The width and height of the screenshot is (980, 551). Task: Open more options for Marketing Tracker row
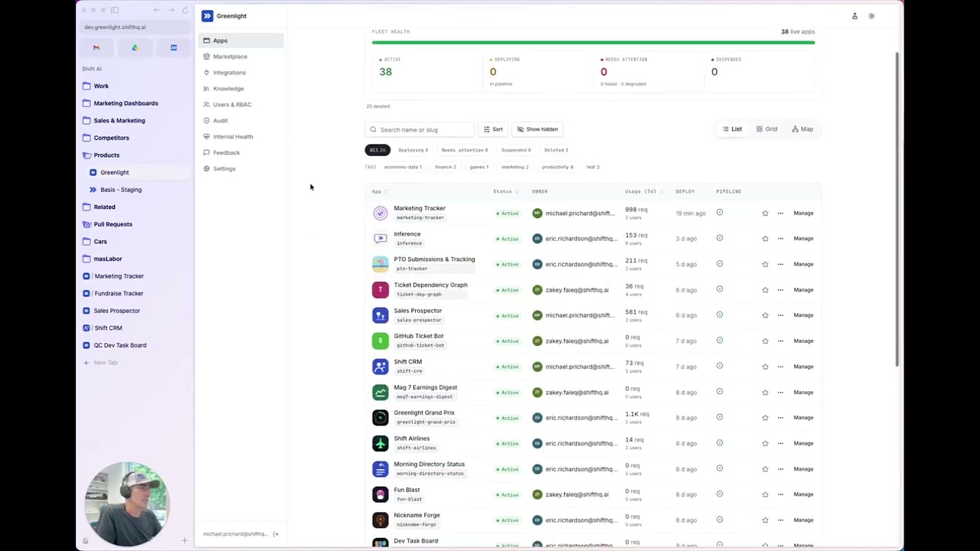[x=780, y=214]
